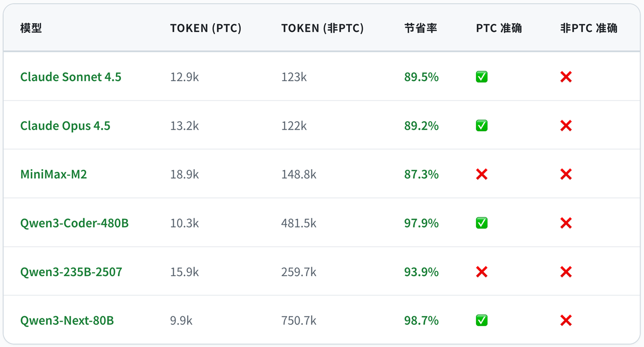Click the 节省率 column header

coord(421,29)
